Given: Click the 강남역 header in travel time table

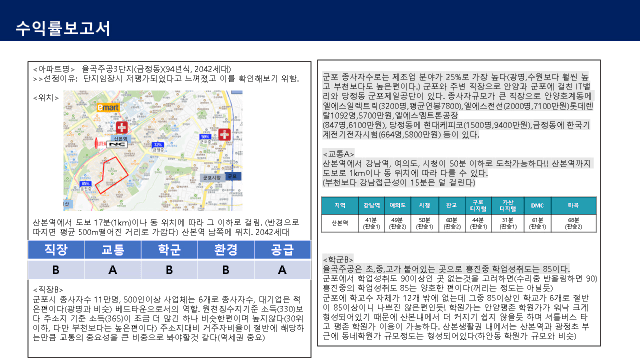Looking at the screenshot, I should (x=371, y=206).
